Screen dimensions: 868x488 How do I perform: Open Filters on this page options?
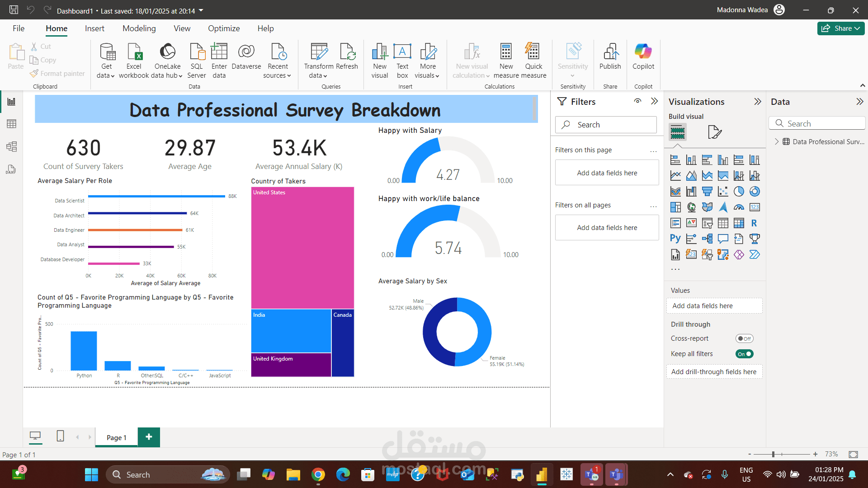tap(653, 151)
